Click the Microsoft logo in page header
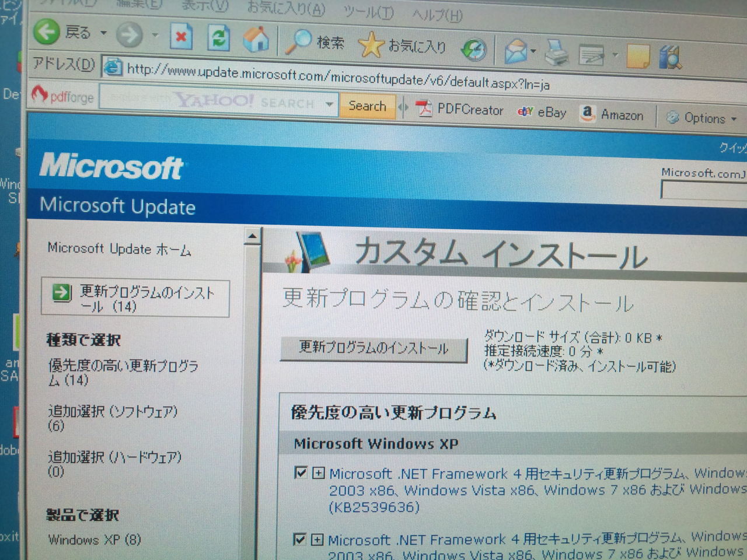The height and width of the screenshot is (560, 747). click(111, 167)
